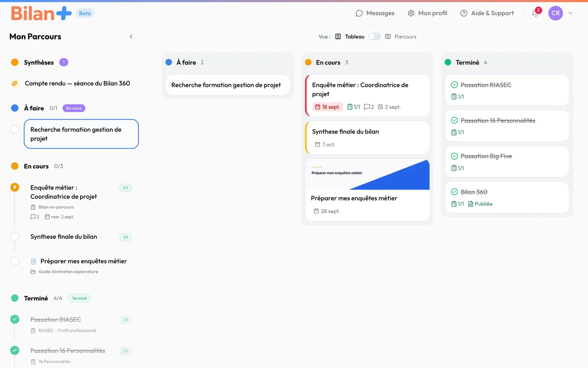588x368 pixels.
Task: Open Messages from the top navigation
Action: [x=375, y=13]
